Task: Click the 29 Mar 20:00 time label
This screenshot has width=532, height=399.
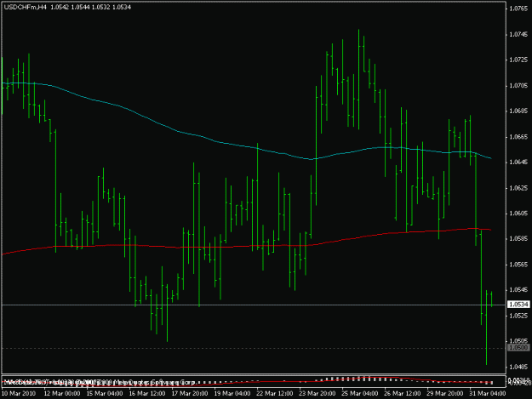Action: point(445,393)
